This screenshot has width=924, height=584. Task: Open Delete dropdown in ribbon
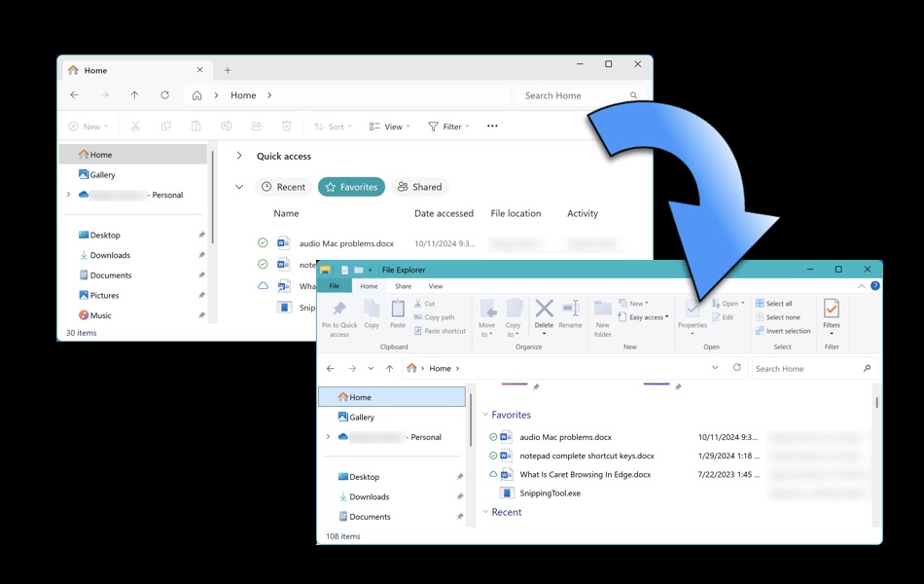[x=544, y=334]
